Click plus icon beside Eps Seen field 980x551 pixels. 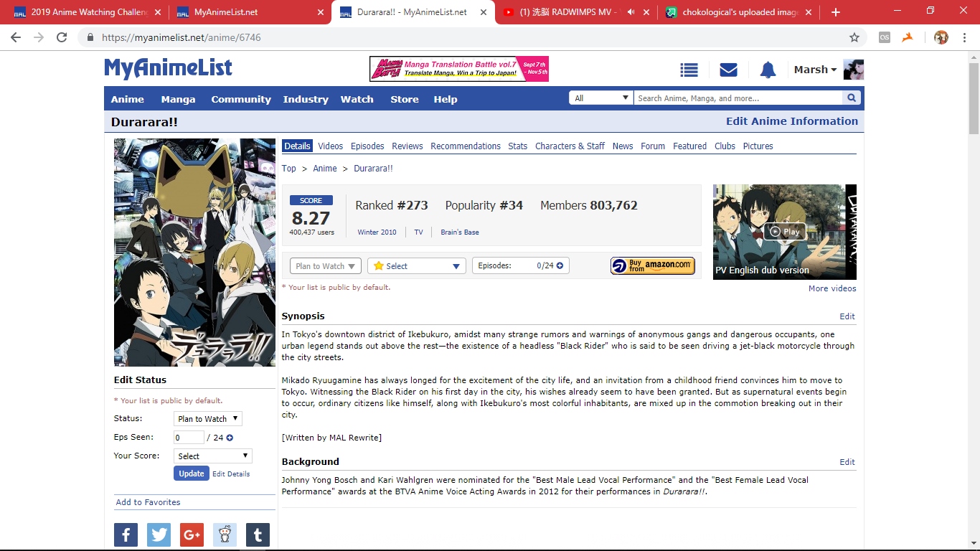coord(230,438)
